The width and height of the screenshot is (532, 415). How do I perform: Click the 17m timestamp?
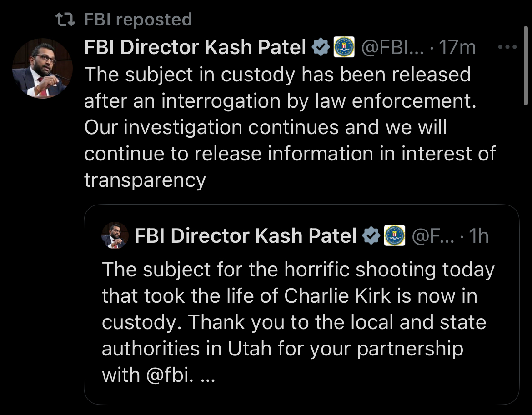tap(457, 47)
